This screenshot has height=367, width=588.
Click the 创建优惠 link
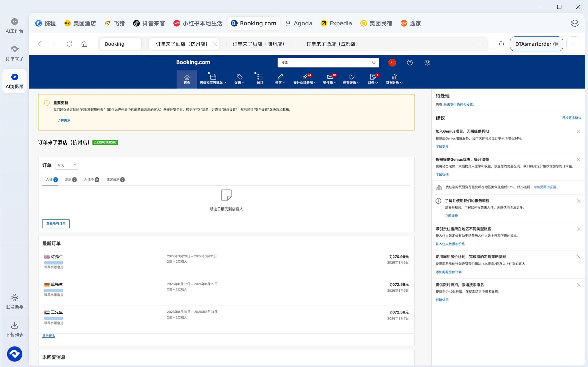442,300
